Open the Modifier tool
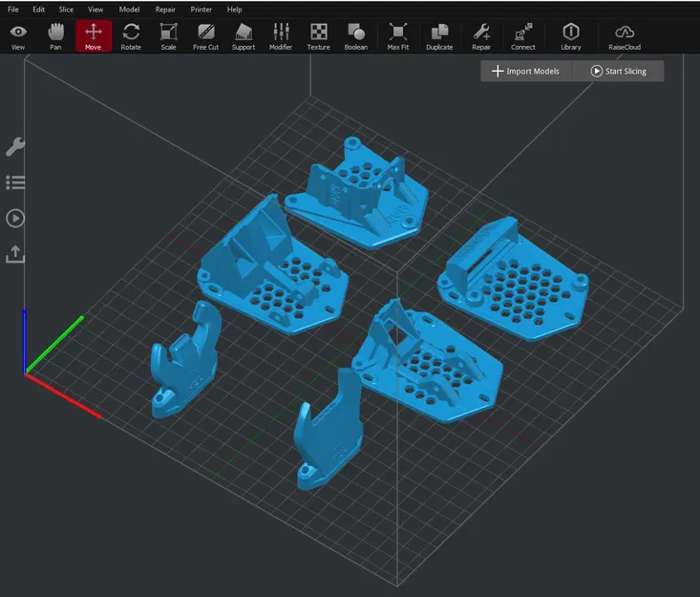Image resolution: width=700 pixels, height=597 pixels. coord(281,36)
